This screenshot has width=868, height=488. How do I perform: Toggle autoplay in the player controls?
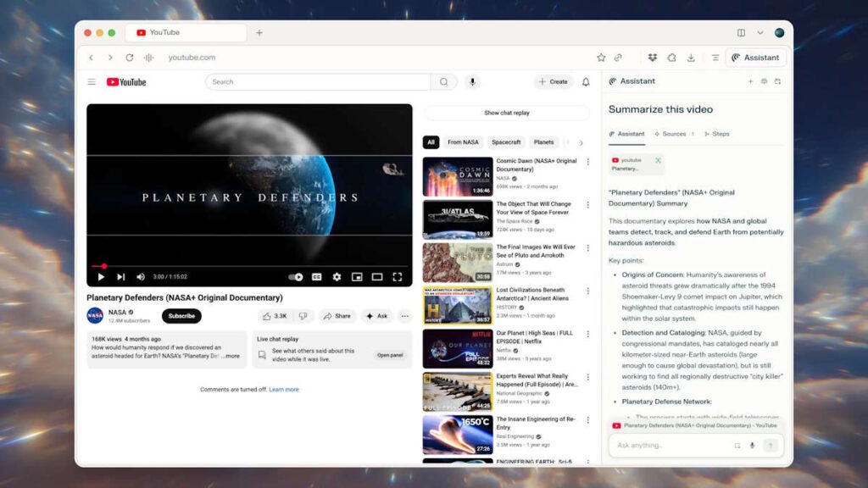295,277
